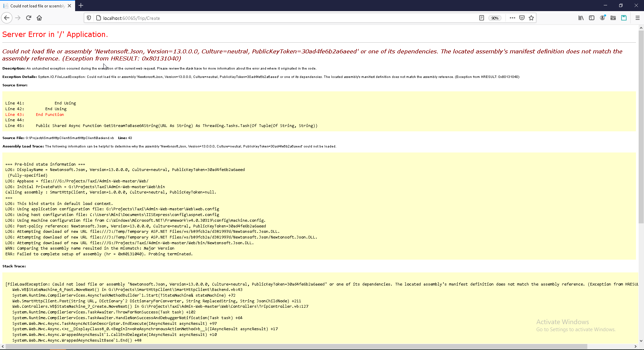This screenshot has height=350, width=644.
Task: Click the '[FileLoadException:' stack trace line
Action: pyautogui.click(x=322, y=284)
